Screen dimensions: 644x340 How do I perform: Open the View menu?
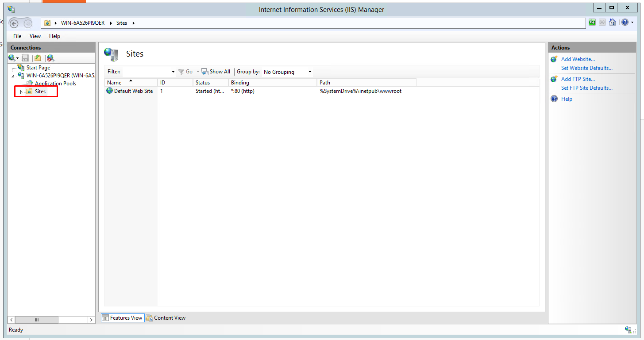pos(35,36)
